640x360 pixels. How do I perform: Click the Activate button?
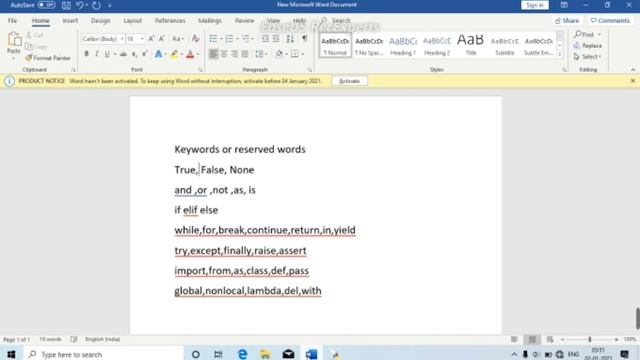coord(349,81)
